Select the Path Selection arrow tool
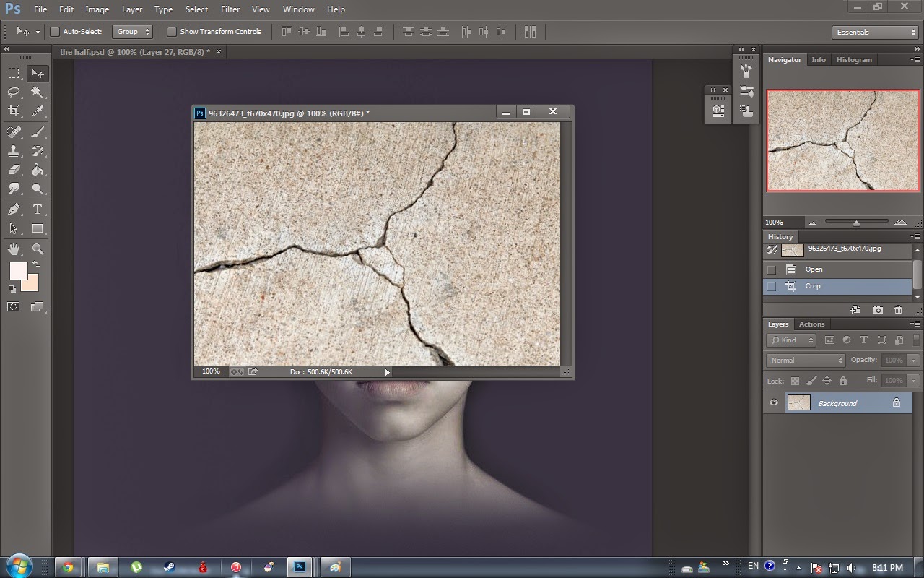The width and height of the screenshot is (924, 578). [x=14, y=228]
